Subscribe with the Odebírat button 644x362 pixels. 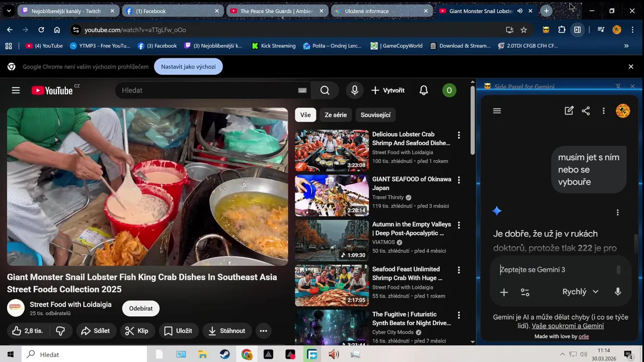(x=141, y=308)
